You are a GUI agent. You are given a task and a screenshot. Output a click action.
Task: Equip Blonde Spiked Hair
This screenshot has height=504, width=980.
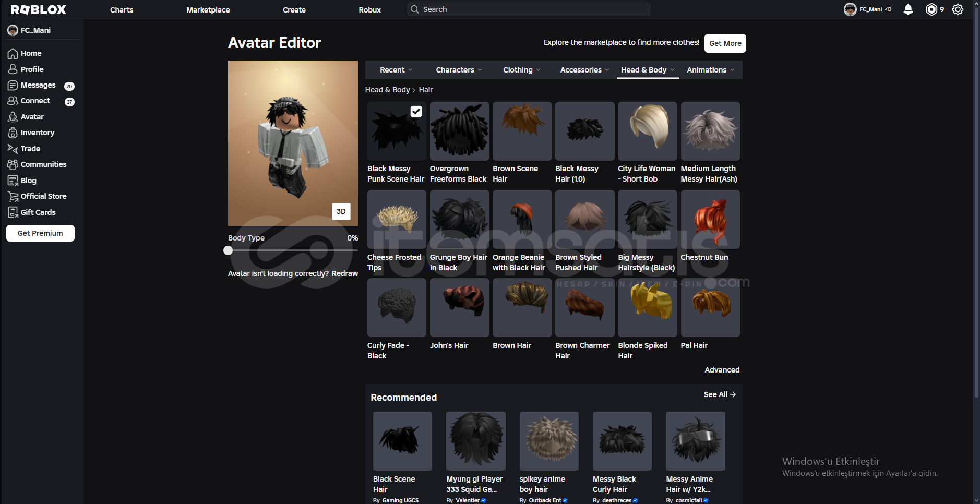648,307
